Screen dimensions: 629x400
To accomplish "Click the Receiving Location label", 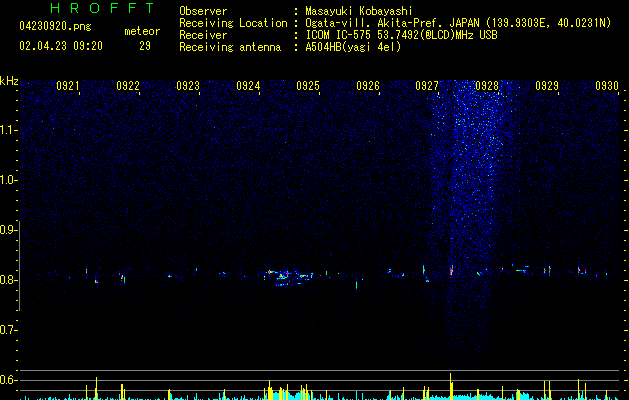I will [233, 23].
